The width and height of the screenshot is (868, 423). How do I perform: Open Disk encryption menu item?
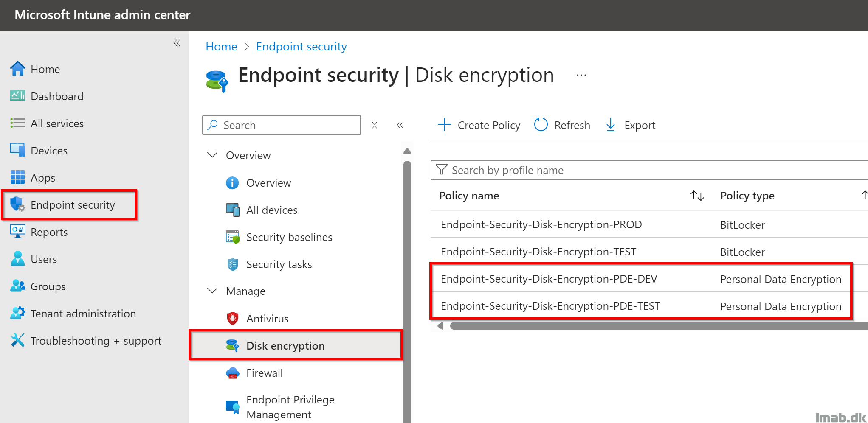(285, 346)
